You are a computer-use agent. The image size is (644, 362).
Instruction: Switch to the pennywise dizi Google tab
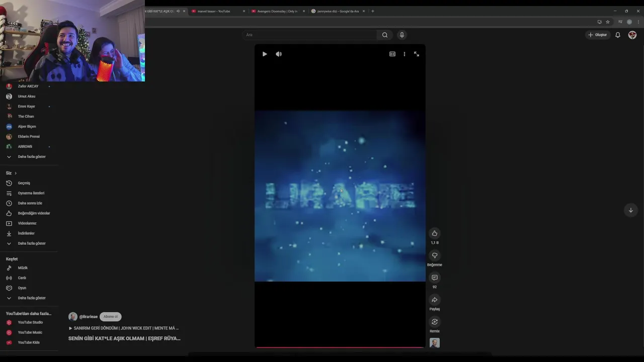(x=337, y=11)
